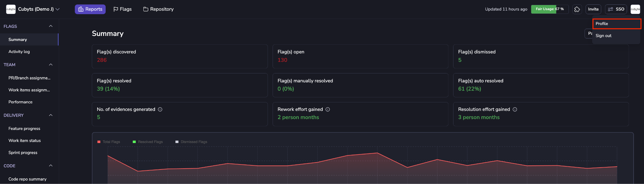The height and width of the screenshot is (184, 644).
Task: Click the Flag(s) auto resolved value 61 (22%)
Action: (x=469, y=89)
